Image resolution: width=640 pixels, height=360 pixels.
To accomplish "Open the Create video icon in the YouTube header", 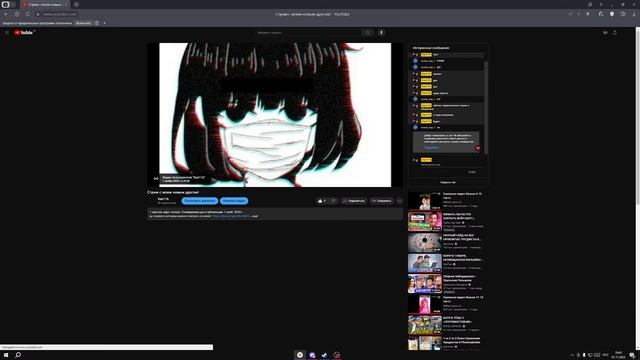I will (605, 33).
